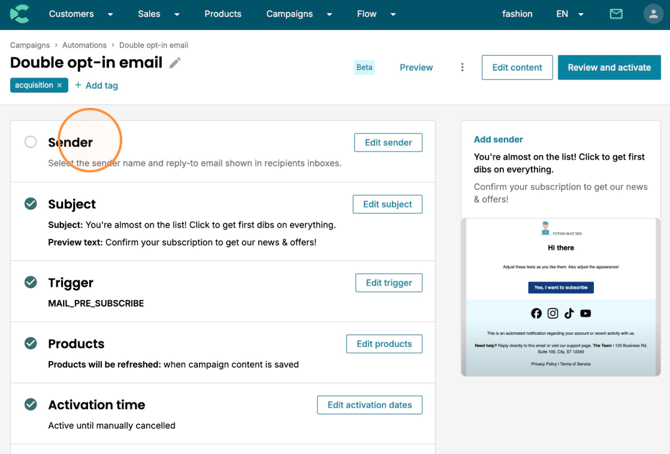Click Add tag
670x454 pixels.
coord(97,85)
